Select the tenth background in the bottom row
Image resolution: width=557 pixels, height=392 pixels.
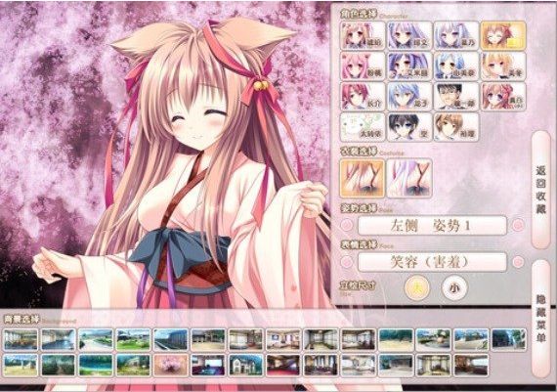tap(359, 366)
